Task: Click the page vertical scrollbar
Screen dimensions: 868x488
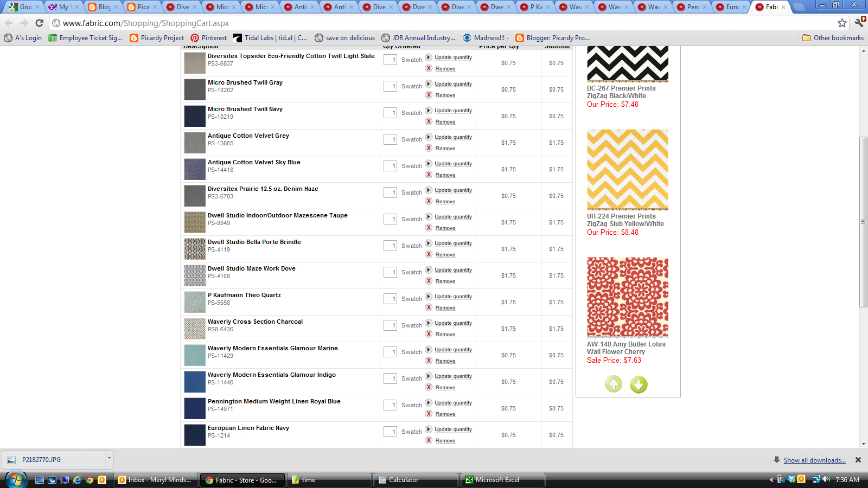Action: coord(863,222)
